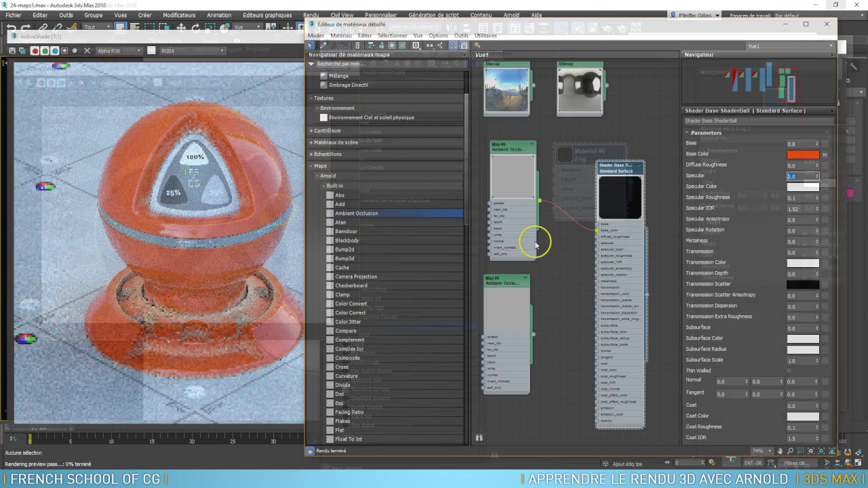Click the Specular IOR value field

click(x=803, y=209)
